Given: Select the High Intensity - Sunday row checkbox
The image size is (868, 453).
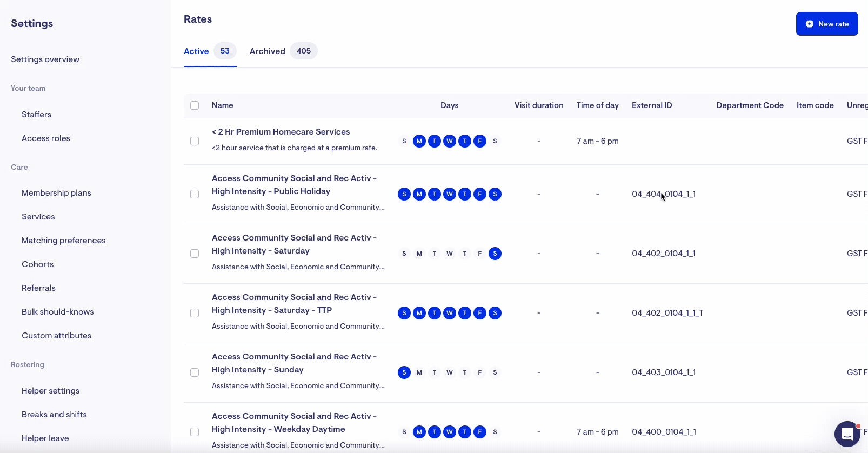Looking at the screenshot, I should tap(195, 372).
